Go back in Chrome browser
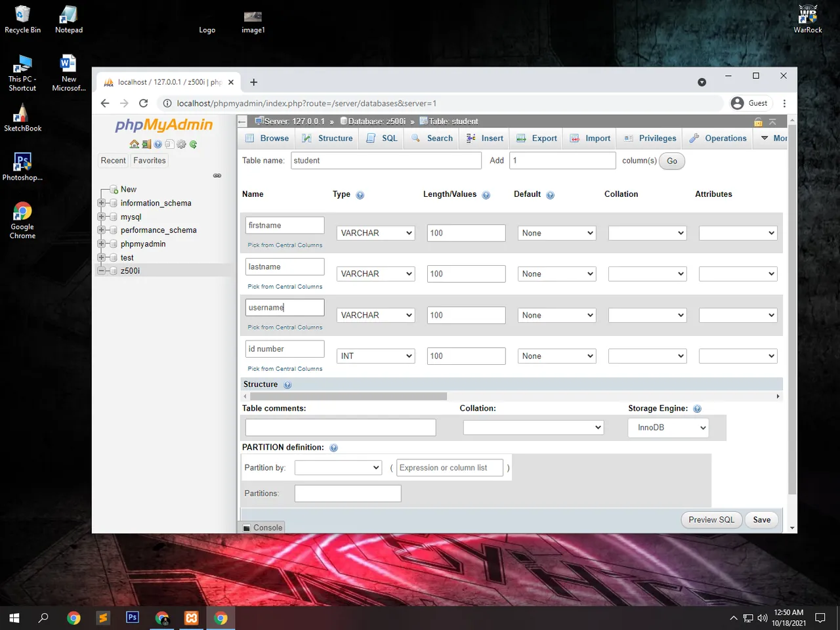Image resolution: width=840 pixels, height=630 pixels. point(105,103)
